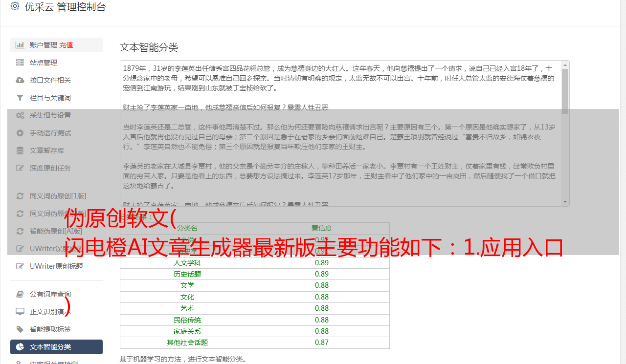This screenshot has height=364, width=626.
Task: Click the 其他社会话题 category cell
Action: pyautogui.click(x=187, y=343)
